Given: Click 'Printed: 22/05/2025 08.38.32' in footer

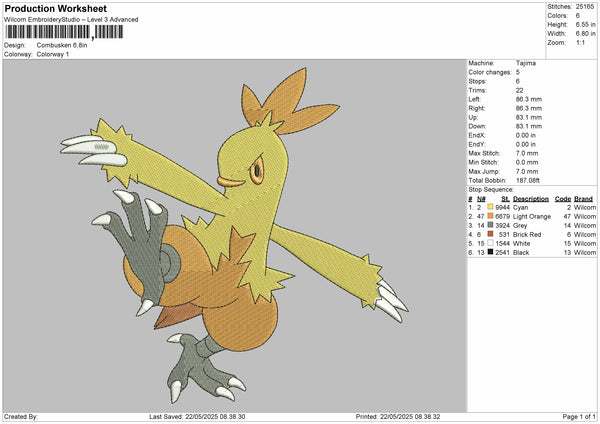Looking at the screenshot, I should click(x=398, y=417).
